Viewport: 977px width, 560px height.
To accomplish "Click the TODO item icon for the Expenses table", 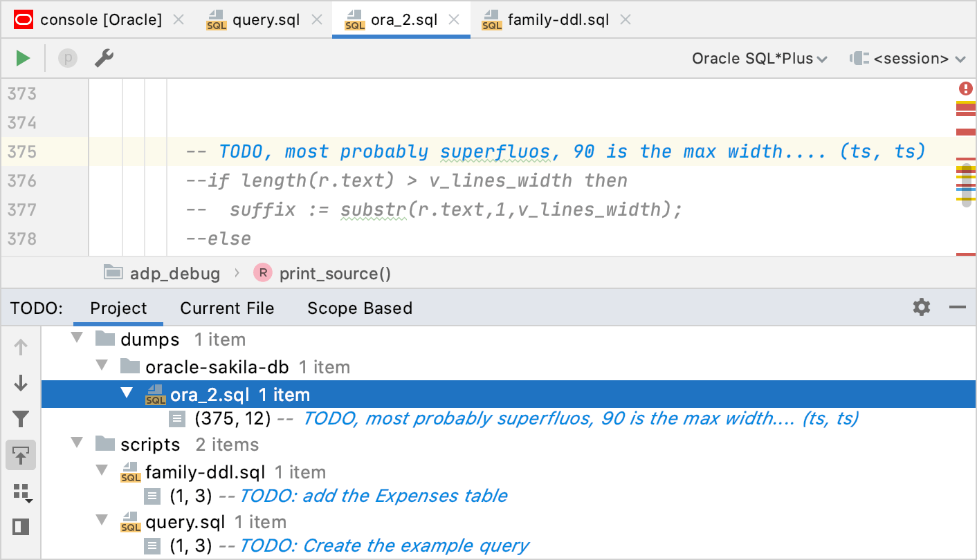I will tap(152, 496).
